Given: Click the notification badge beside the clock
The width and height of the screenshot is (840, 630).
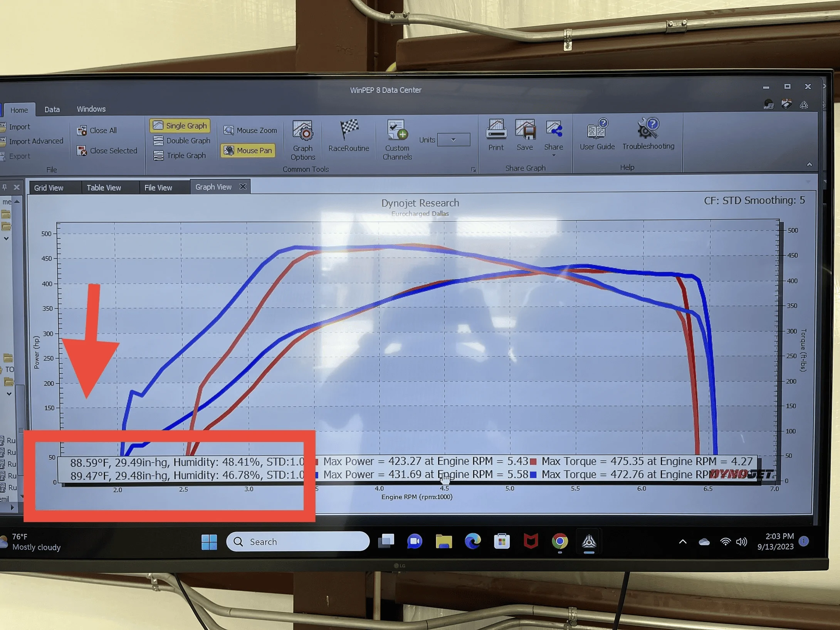Looking at the screenshot, I should coord(804,541).
